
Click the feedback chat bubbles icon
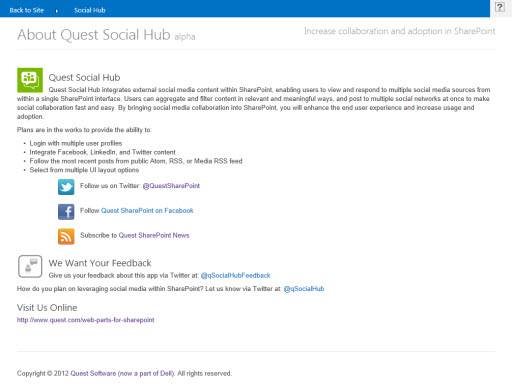30,266
